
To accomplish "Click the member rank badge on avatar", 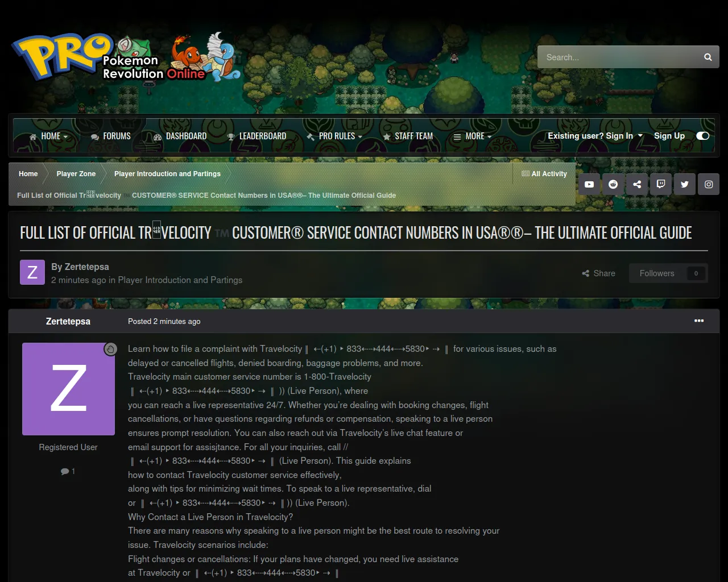I will 110,349.
